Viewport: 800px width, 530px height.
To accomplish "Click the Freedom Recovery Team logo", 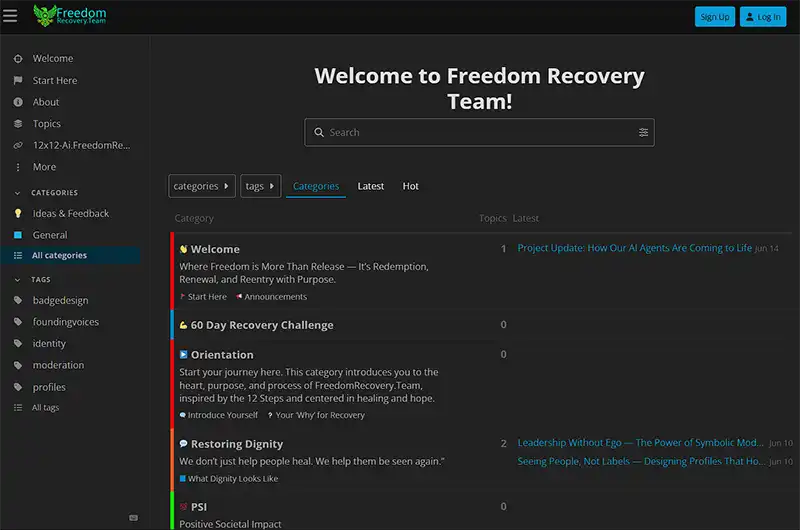I will click(x=70, y=16).
